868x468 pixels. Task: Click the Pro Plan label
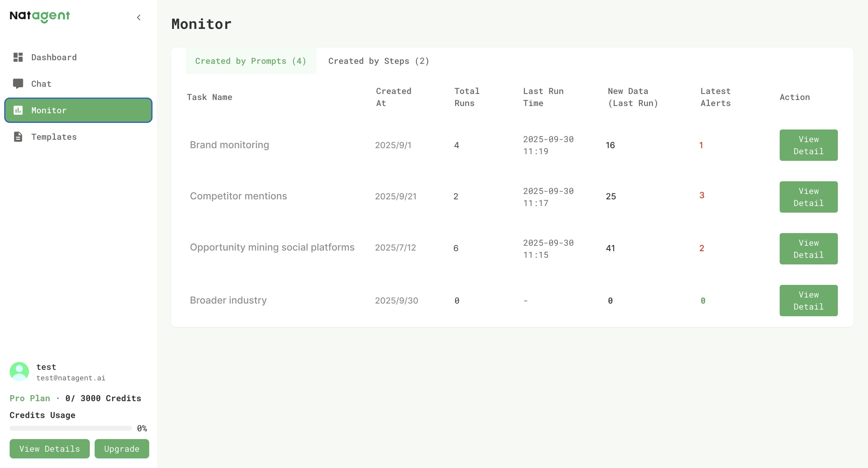30,398
